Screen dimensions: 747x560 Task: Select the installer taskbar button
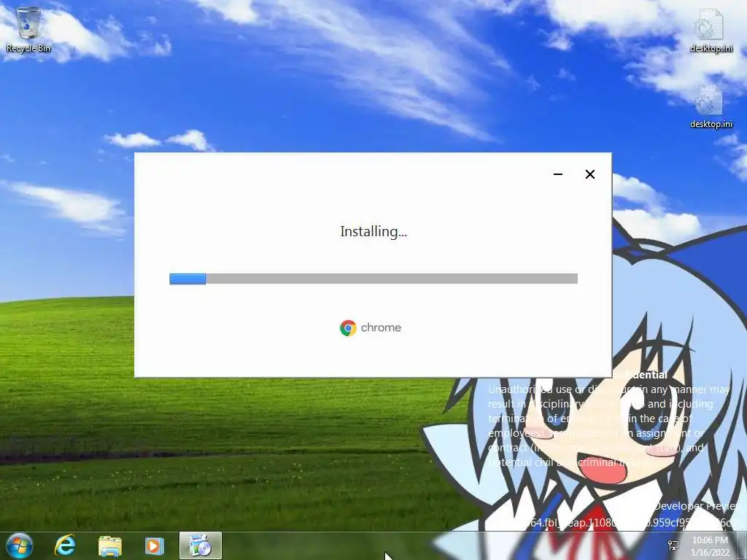201,545
